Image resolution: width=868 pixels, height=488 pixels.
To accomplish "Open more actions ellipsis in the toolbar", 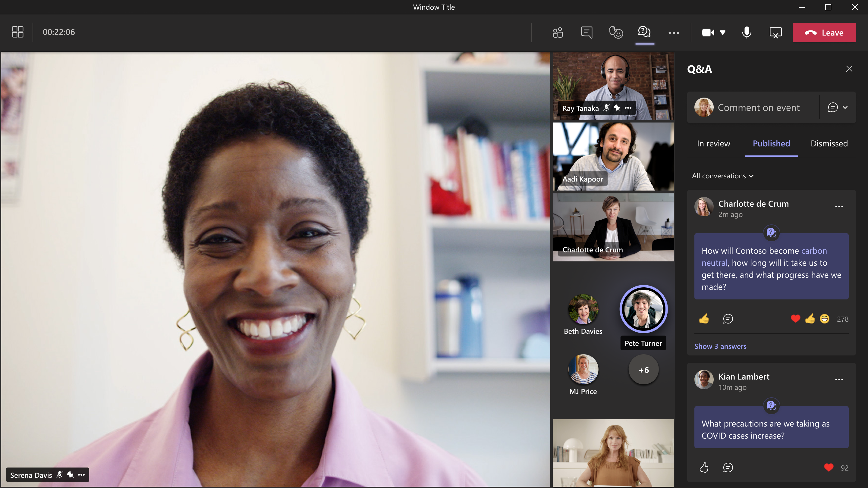I will pyautogui.click(x=674, y=33).
